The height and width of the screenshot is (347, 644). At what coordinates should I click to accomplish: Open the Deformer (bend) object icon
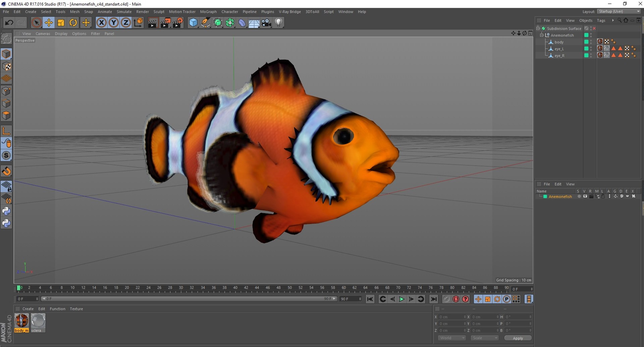tap(242, 23)
